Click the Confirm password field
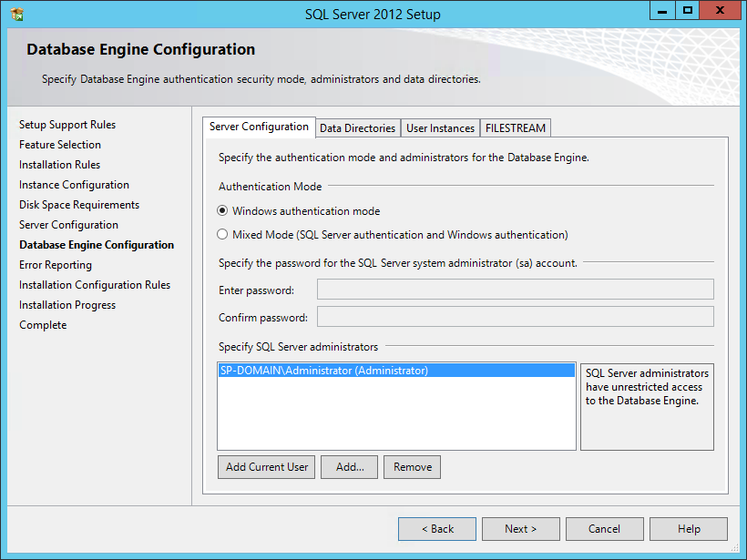Screen dimensions: 747x560 516,317
